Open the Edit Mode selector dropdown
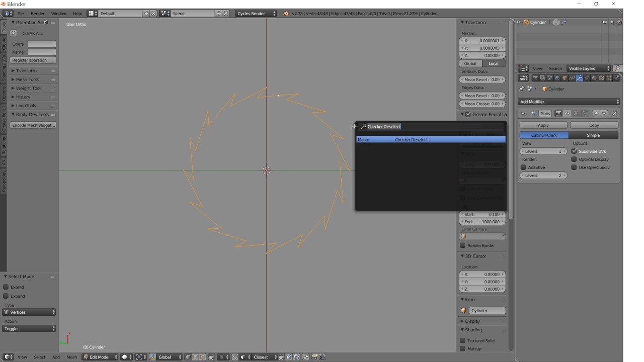The image size is (644, 362). [100, 357]
